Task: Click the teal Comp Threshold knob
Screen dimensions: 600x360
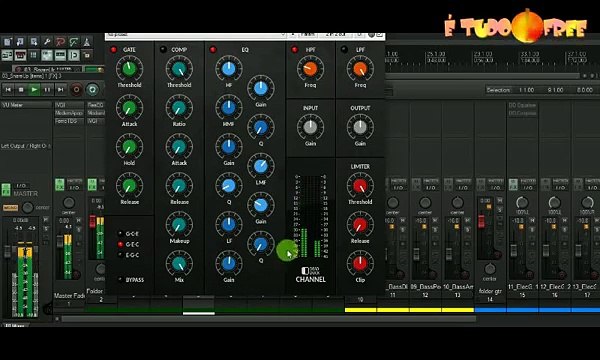Action: (179, 68)
